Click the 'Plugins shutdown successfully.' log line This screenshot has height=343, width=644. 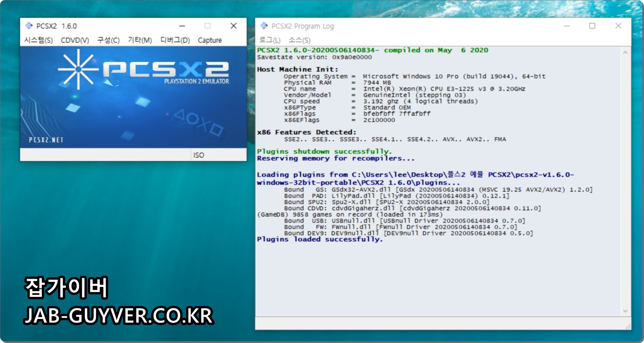[325, 152]
